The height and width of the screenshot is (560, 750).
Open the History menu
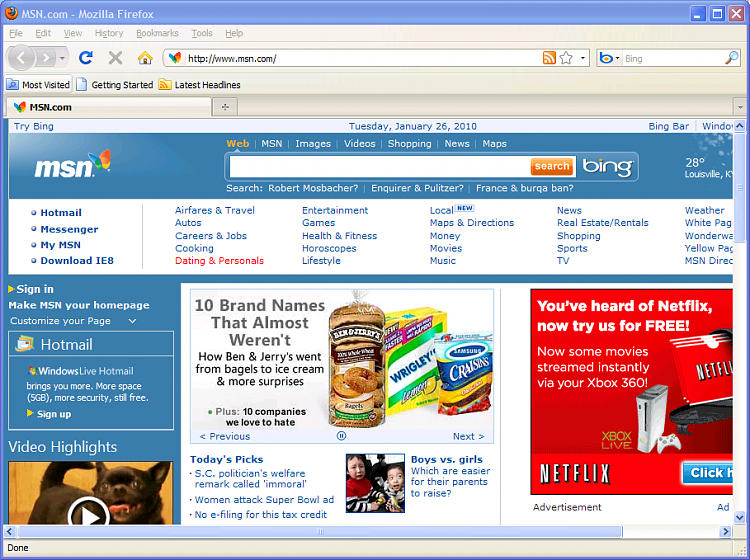[109, 33]
